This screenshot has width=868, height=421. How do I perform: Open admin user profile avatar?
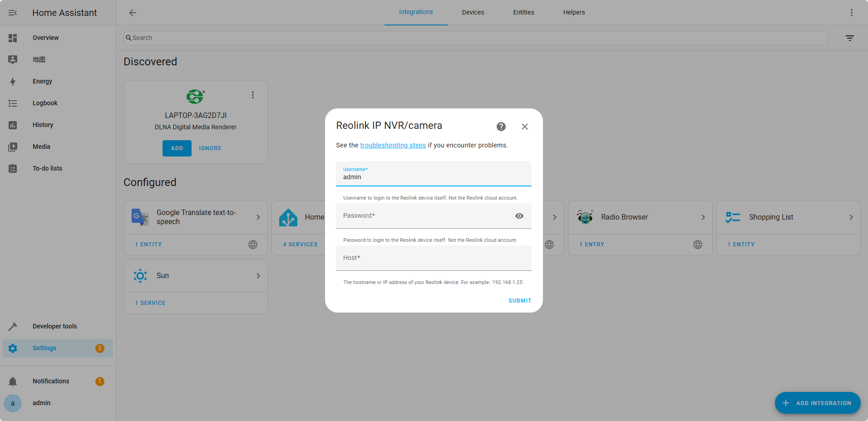click(13, 403)
